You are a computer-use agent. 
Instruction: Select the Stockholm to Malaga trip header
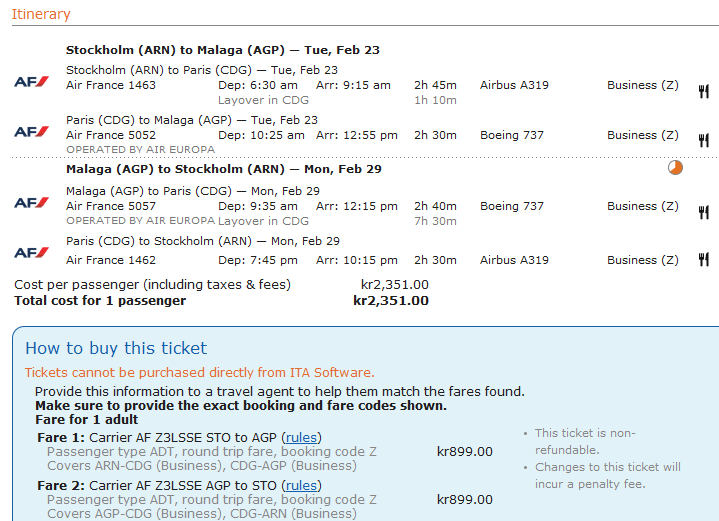pyautogui.click(x=222, y=49)
